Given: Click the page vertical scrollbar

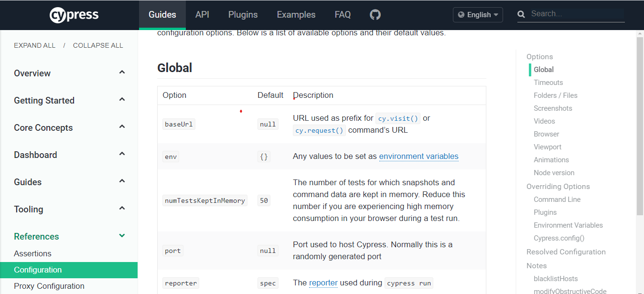Looking at the screenshot, I should (x=640, y=124).
